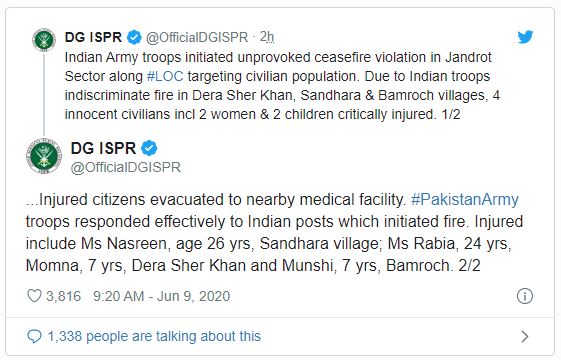561x360 pixels.
Task: Click the verified badge in first tweet
Action: [134, 37]
